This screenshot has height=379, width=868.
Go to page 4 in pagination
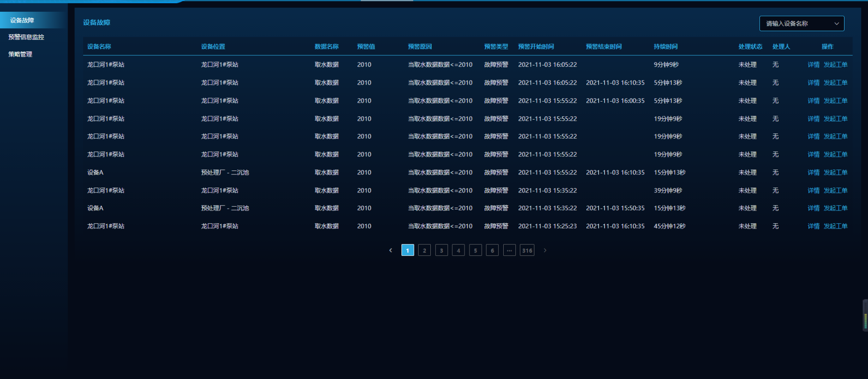pyautogui.click(x=458, y=251)
